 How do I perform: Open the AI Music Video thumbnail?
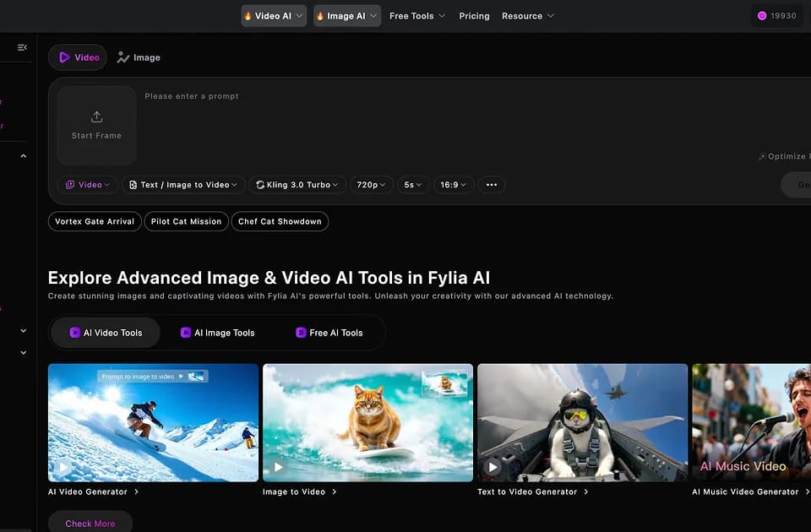752,422
